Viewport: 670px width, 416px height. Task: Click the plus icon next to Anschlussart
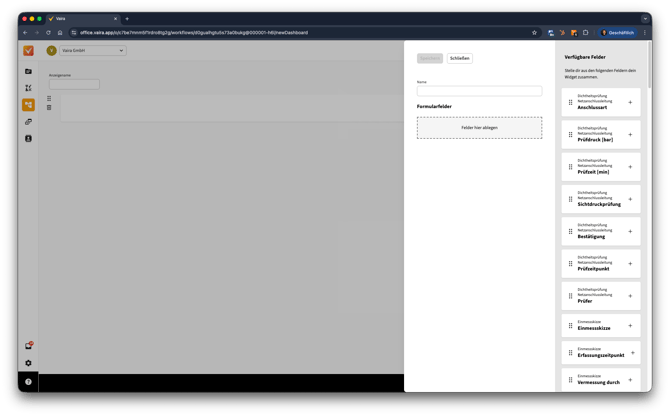point(630,102)
